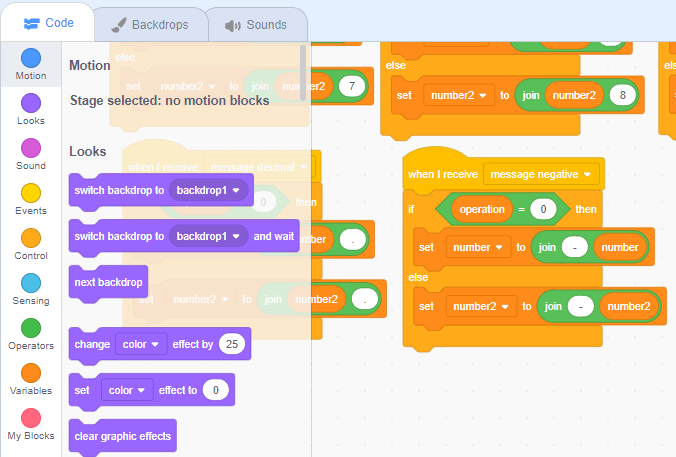Edit the dash field in join number2 block
This screenshot has width=676, height=457.
click(581, 307)
